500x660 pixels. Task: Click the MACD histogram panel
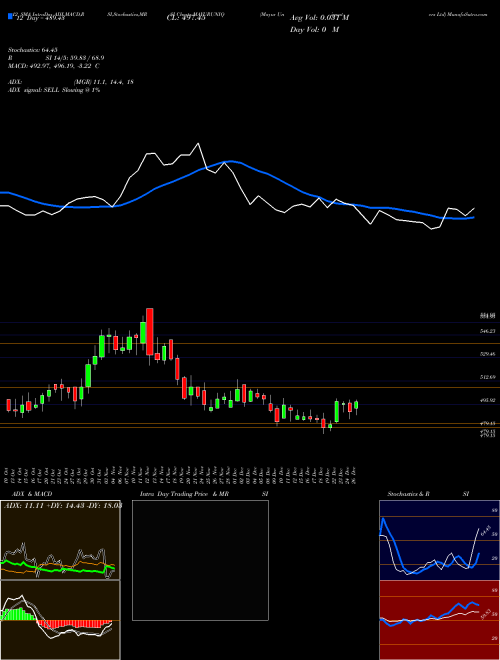pyautogui.click(x=60, y=620)
